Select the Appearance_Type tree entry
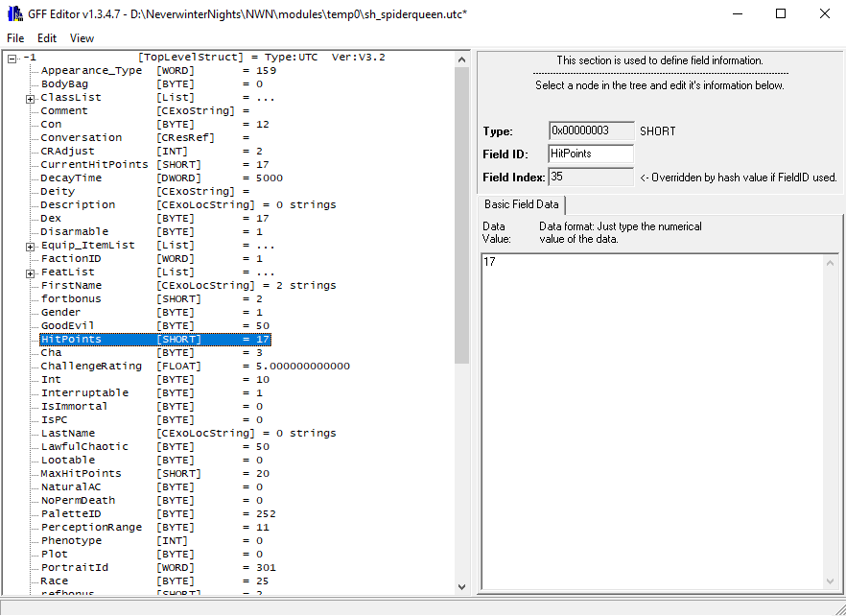This screenshot has width=846, height=616. coord(90,71)
